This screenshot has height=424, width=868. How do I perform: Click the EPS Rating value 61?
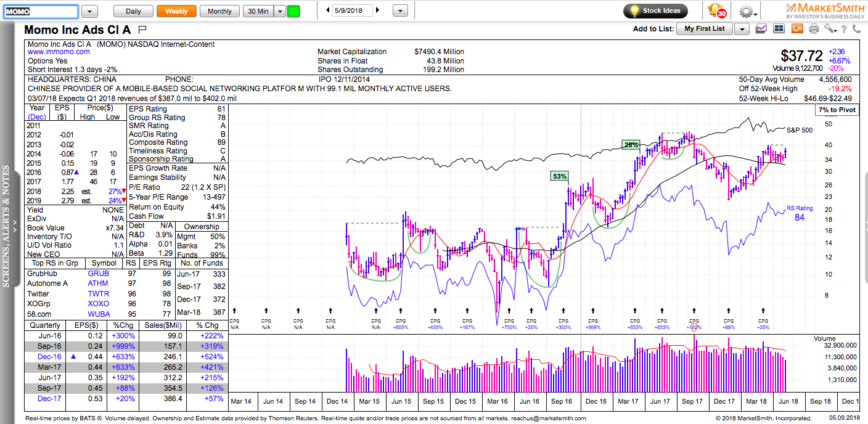click(x=221, y=109)
